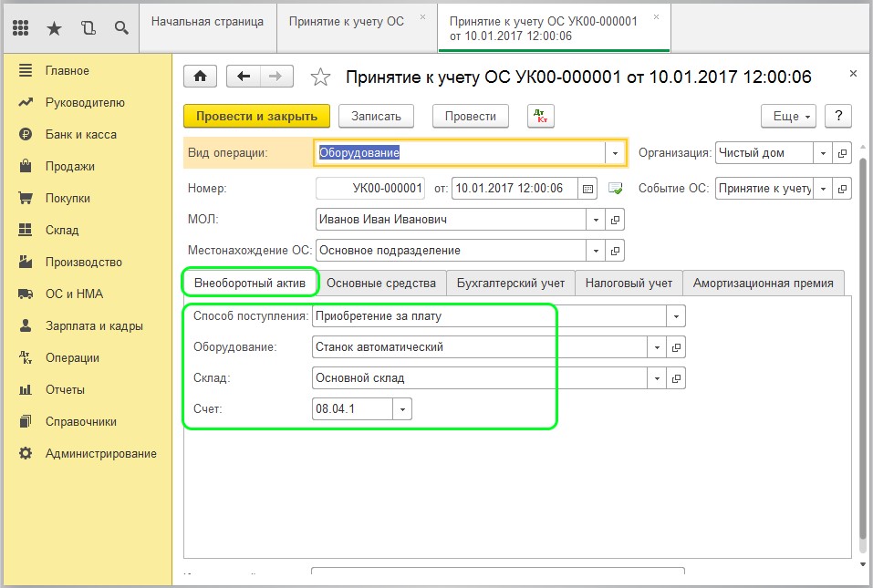Screen dimensions: 873x588
Task: Switch to Основные средства tab
Action: pos(381,284)
